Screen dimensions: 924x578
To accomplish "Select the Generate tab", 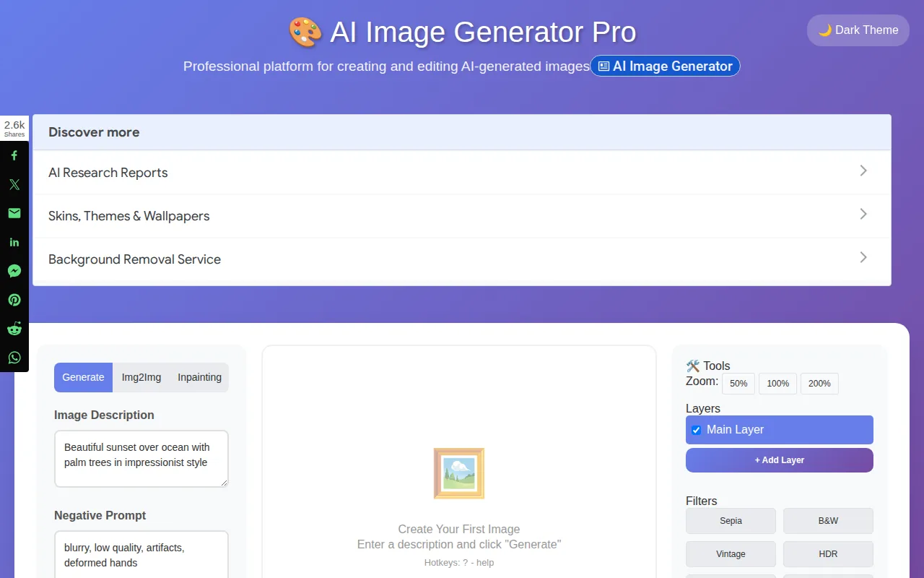I will [83, 377].
